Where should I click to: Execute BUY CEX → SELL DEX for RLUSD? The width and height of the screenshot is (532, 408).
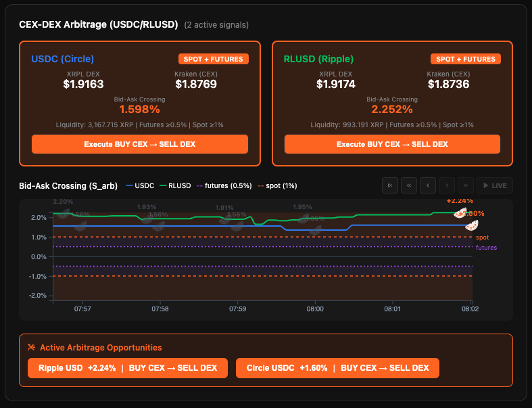click(x=392, y=144)
